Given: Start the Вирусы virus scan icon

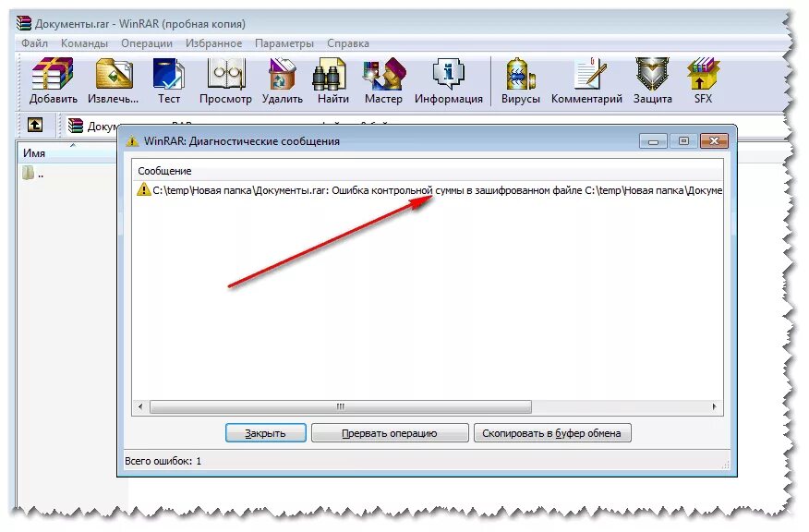Looking at the screenshot, I should point(521,80).
